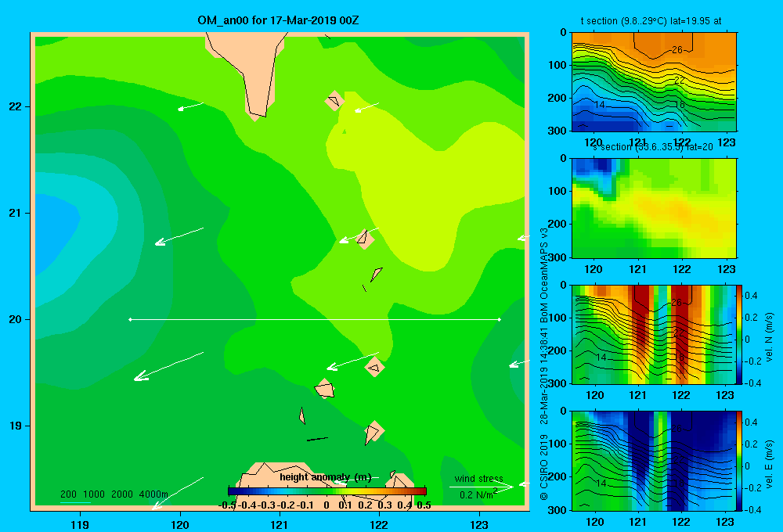This screenshot has width=783, height=532.
Task: Click the 14 isotherm label in the temperature section
Action: click(600, 104)
